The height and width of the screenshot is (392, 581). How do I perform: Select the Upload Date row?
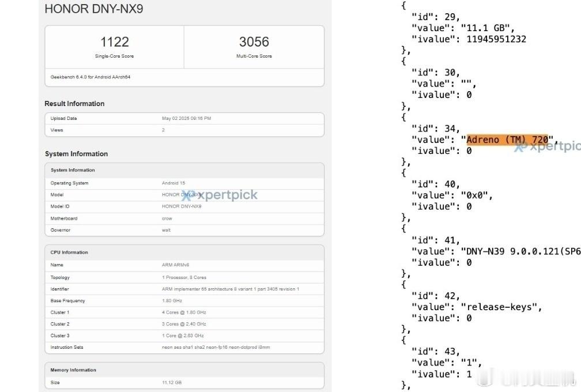184,118
